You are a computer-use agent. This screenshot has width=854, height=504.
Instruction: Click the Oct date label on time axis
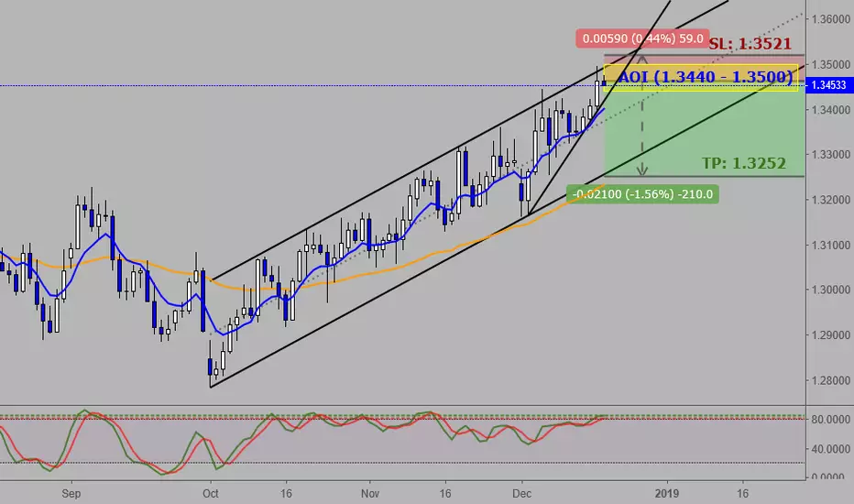click(210, 494)
